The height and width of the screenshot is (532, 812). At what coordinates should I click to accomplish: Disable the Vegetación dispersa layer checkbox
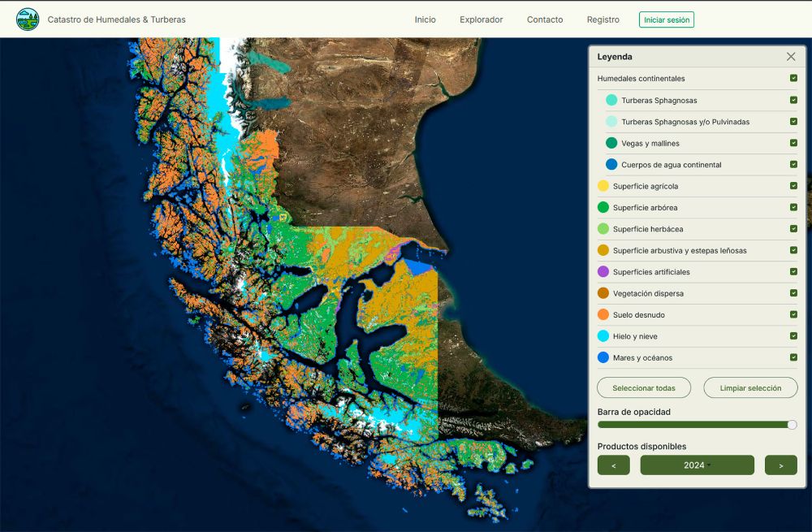pyautogui.click(x=793, y=293)
